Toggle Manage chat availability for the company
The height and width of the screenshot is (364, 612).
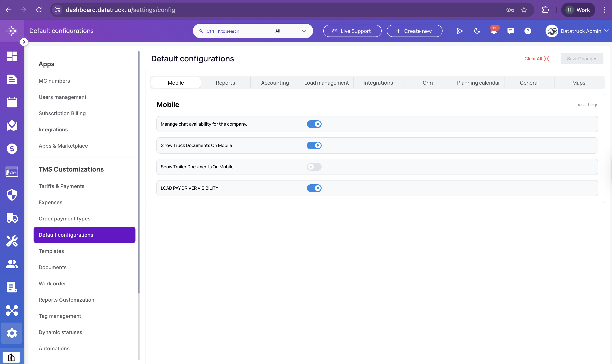tap(314, 124)
